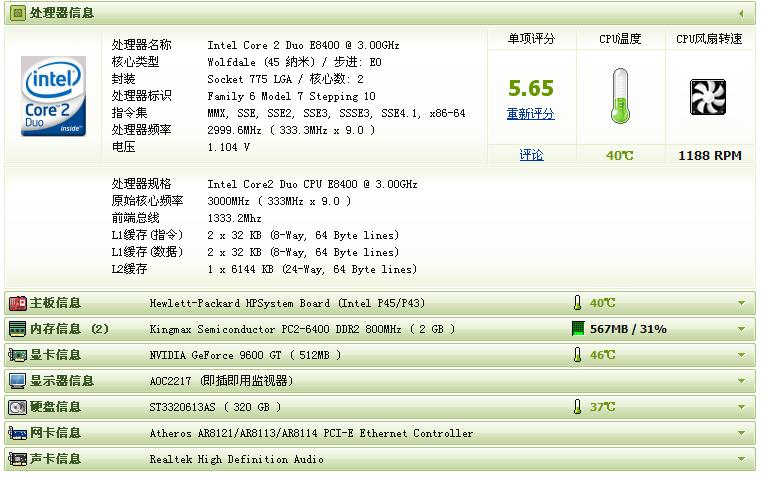Image resolution: width=765 pixels, height=479 pixels.
Task: Click NVIDIA GeForce 9600 GT text
Action: [245, 355]
